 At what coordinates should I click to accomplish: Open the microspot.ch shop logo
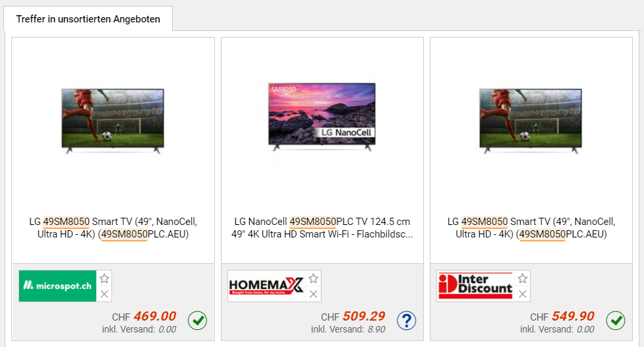pyautogui.click(x=57, y=286)
